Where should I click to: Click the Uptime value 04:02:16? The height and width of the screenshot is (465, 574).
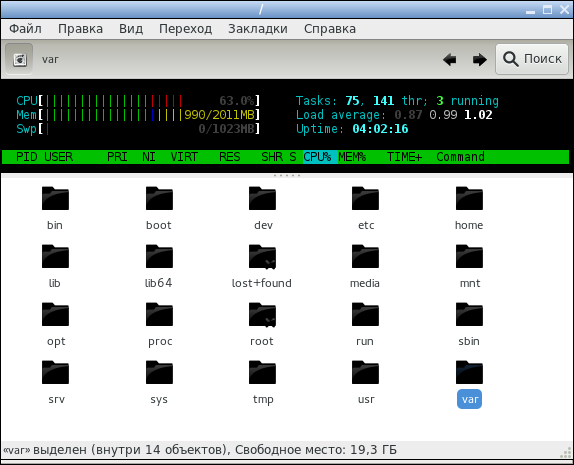click(x=380, y=129)
